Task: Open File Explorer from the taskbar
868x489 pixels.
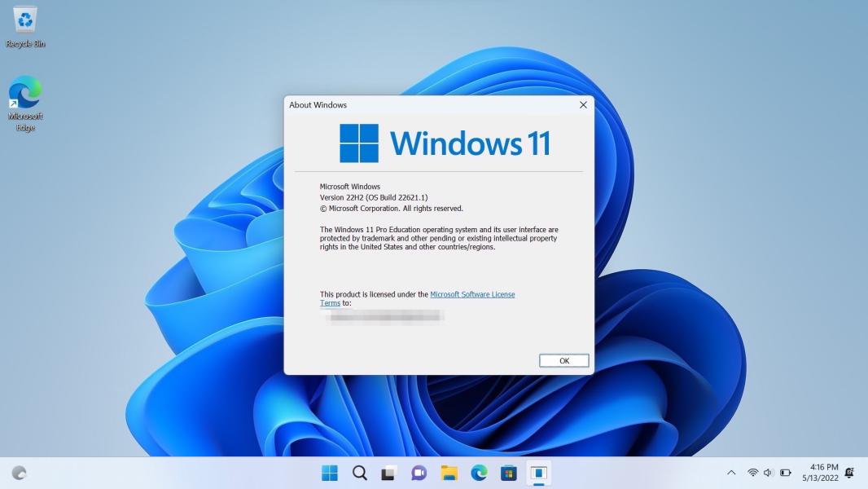Action: coord(449,473)
